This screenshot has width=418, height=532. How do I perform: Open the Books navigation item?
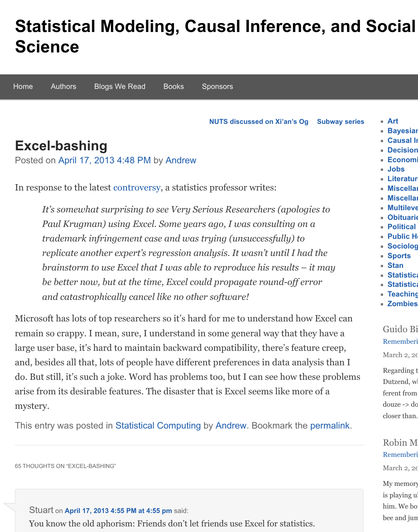[173, 86]
